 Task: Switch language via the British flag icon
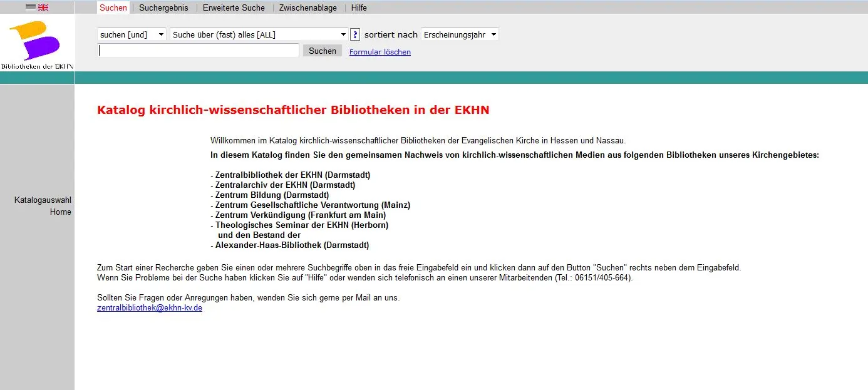[43, 8]
